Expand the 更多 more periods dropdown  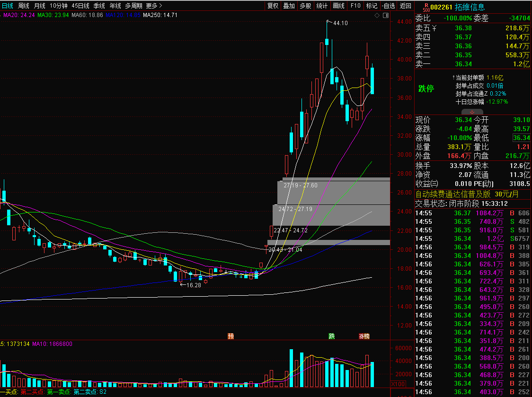point(154,6)
